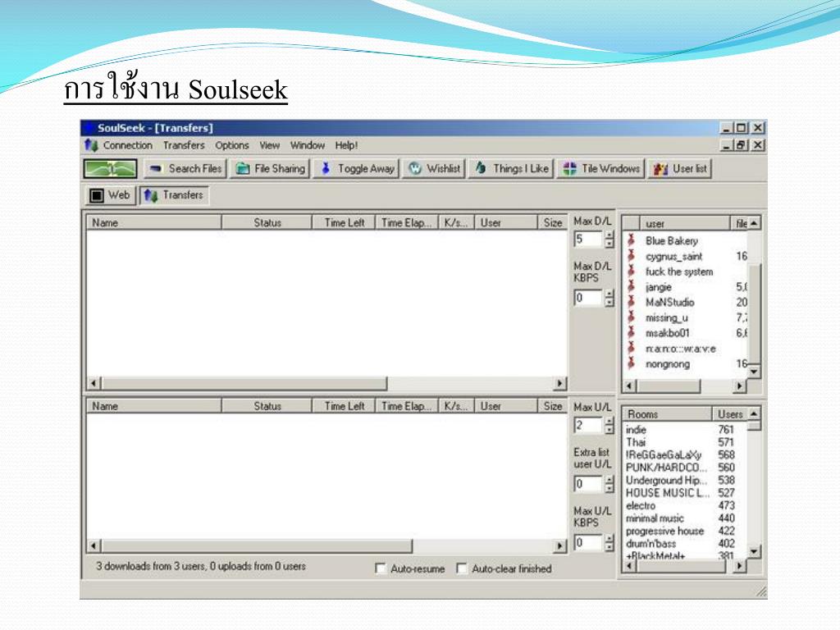The height and width of the screenshot is (630, 840).
Task: Click the Max U/L KBPS spinner arrows
Action: click(609, 543)
